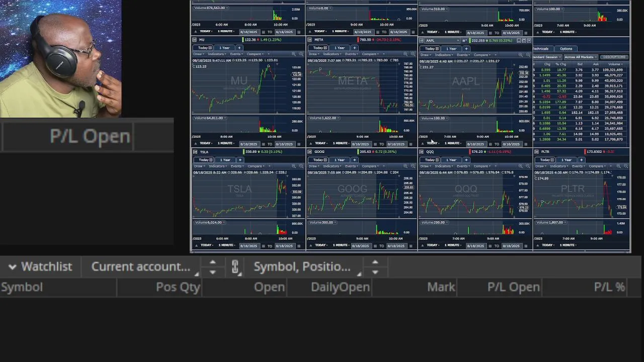Zoom out on the GOOG chart
This screenshot has width=644, height=362.
click(x=413, y=166)
